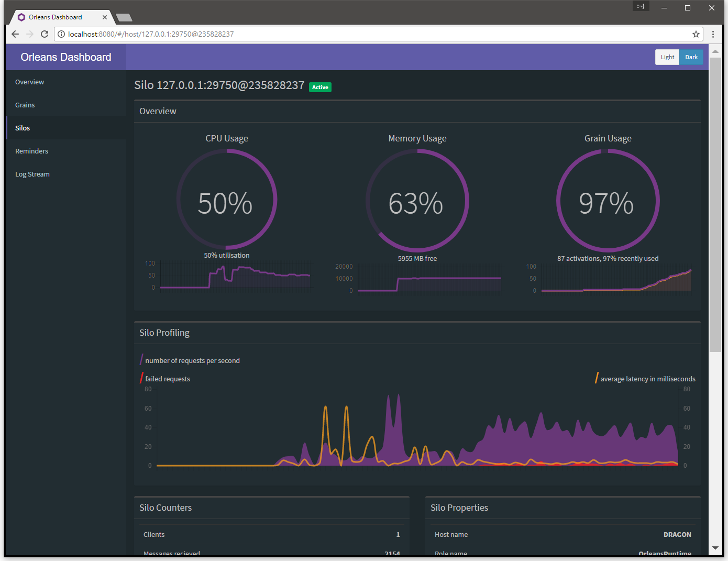Close the Orleans Dashboard browser tab

(x=105, y=17)
